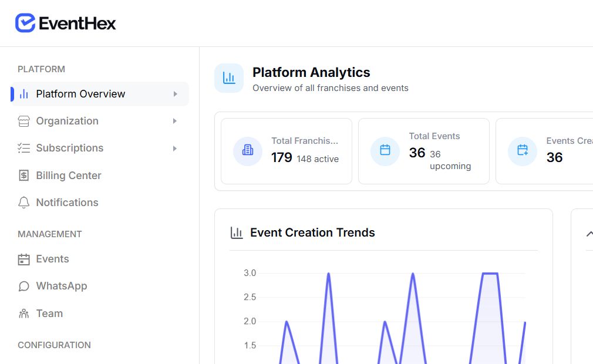Click the EventHex logo

pyautogui.click(x=65, y=23)
